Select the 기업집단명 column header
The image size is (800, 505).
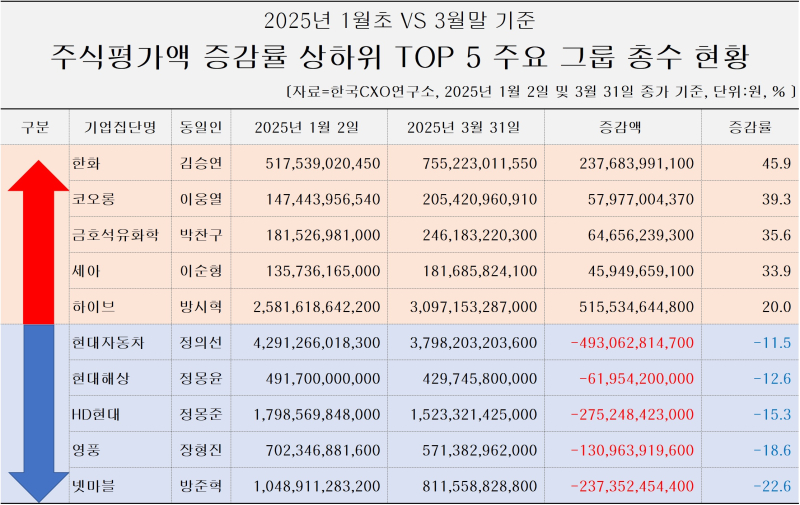(x=120, y=127)
